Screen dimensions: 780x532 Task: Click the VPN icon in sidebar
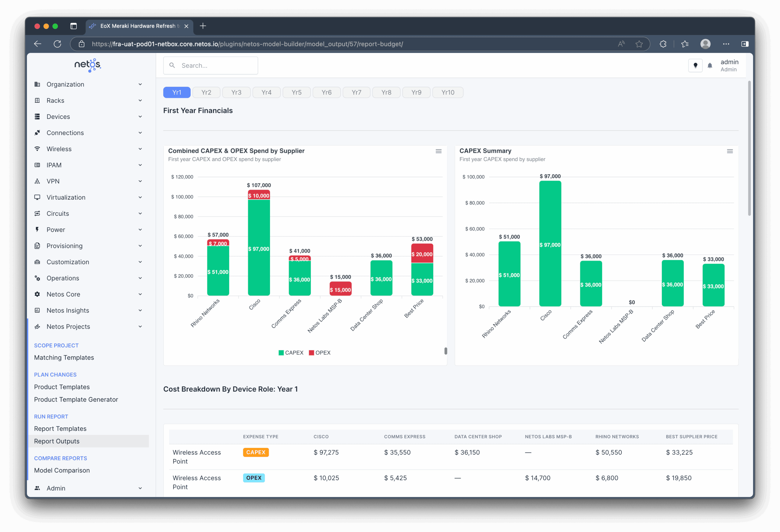pos(37,181)
